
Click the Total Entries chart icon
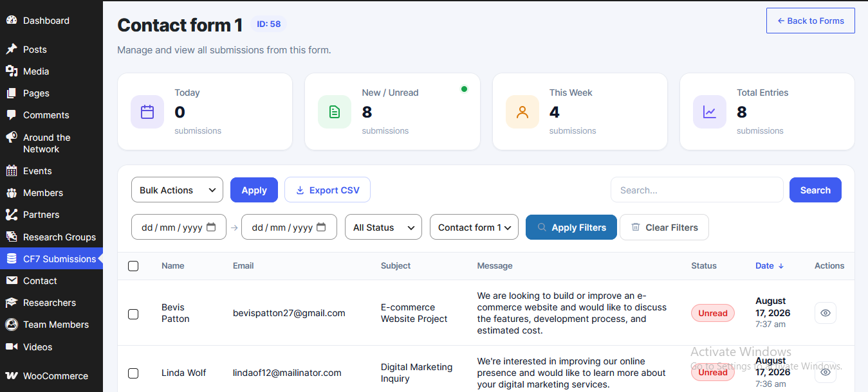[x=710, y=112]
